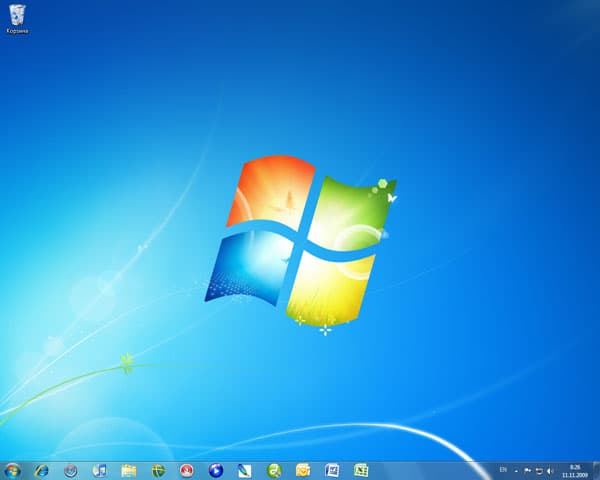
Task: Click the green-yellow globe taskbar icon
Action: coord(158,470)
